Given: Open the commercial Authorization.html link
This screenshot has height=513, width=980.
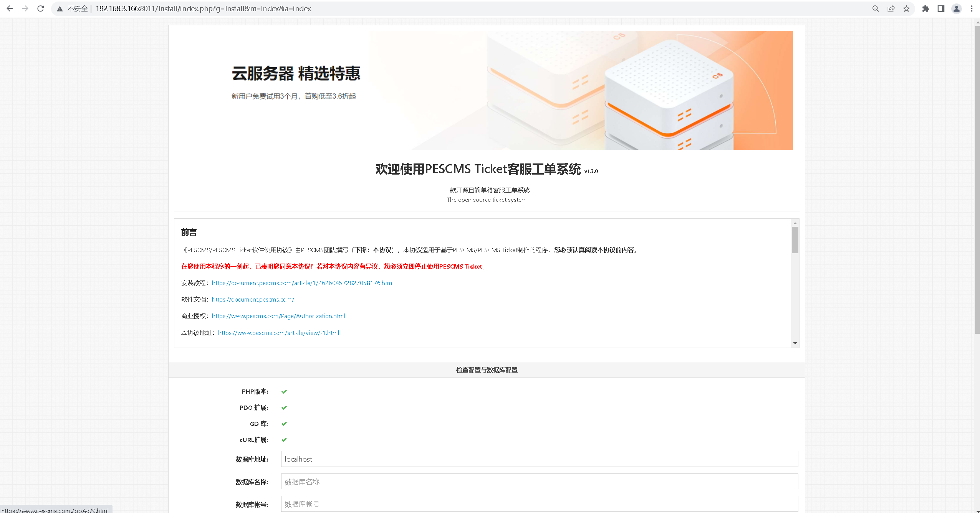Looking at the screenshot, I should coord(278,316).
